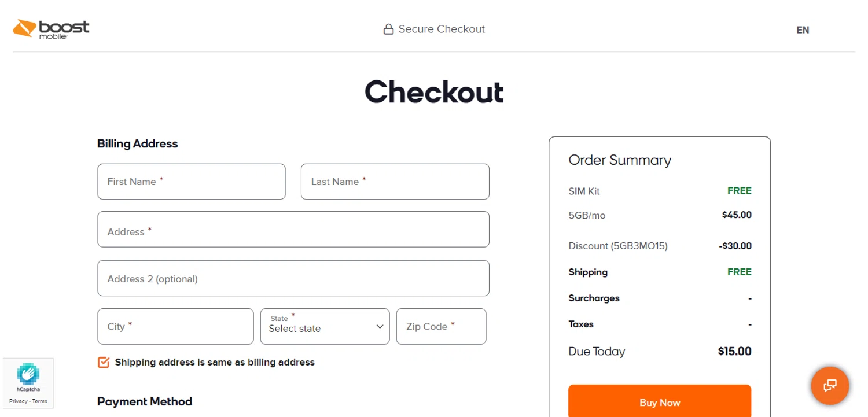The height and width of the screenshot is (417, 868).
Task: Click the Address 2 optional field
Action: (x=293, y=278)
